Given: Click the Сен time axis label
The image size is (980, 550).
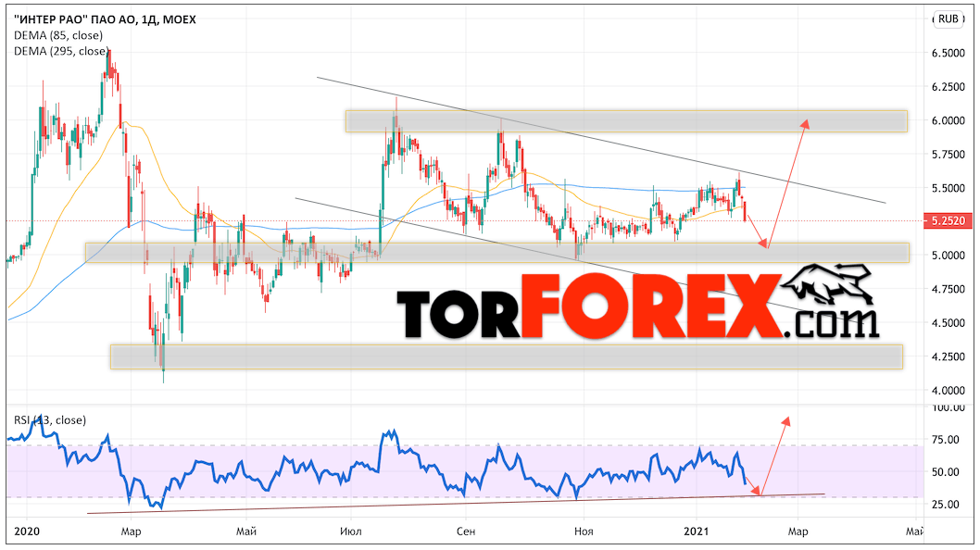Looking at the screenshot, I should [x=466, y=531].
